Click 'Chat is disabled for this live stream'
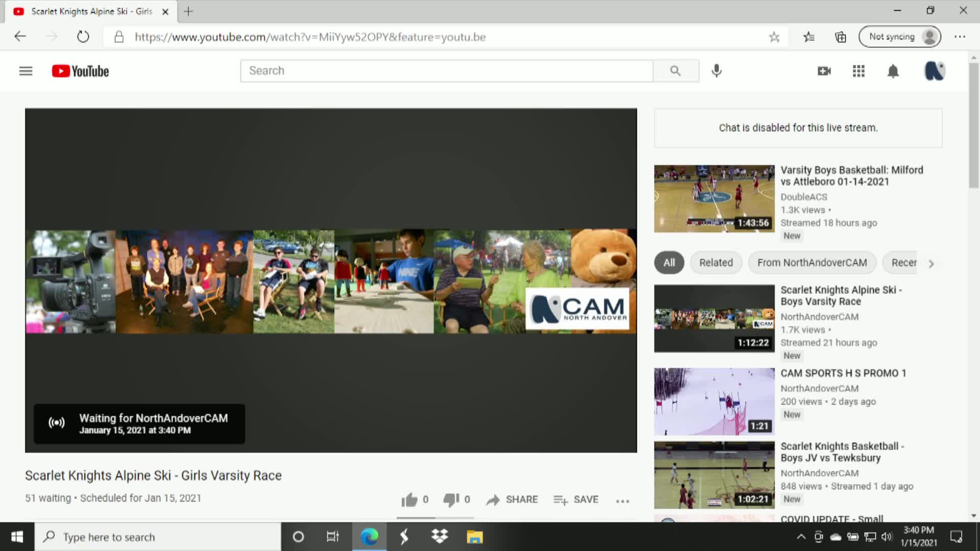980x551 pixels. pyautogui.click(x=798, y=128)
